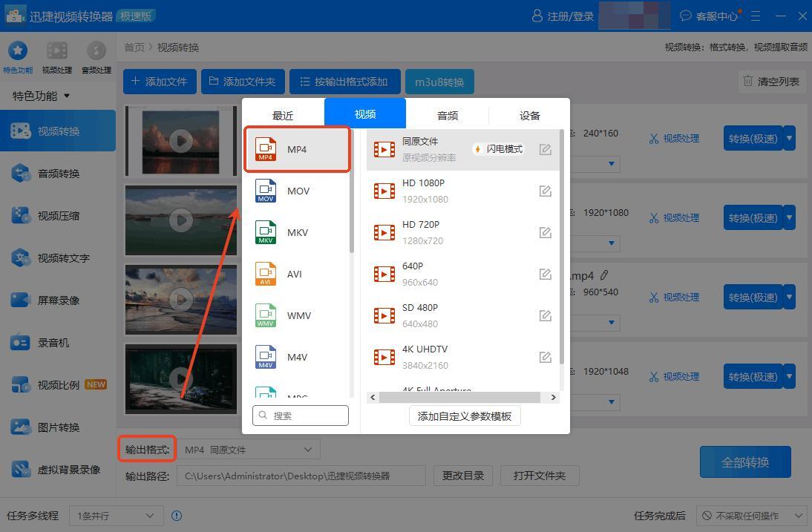Open the 特色功能 star category
Image resolution: width=812 pixels, height=532 pixels.
tap(18, 57)
